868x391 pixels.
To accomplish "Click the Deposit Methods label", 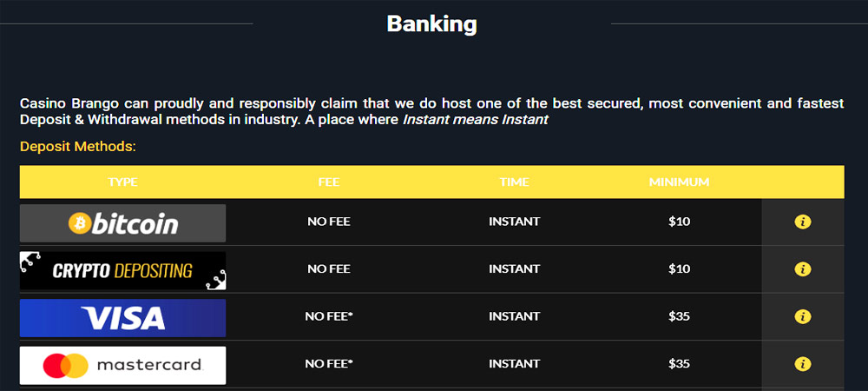I will tap(78, 147).
